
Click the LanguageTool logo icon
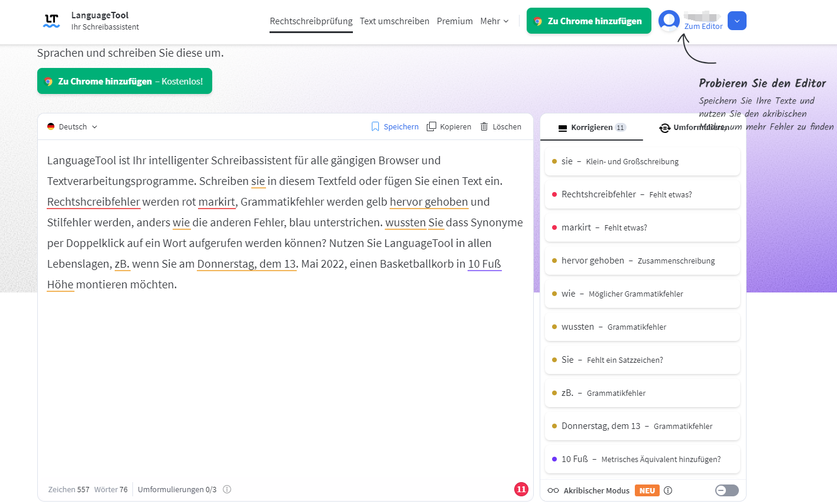point(51,21)
